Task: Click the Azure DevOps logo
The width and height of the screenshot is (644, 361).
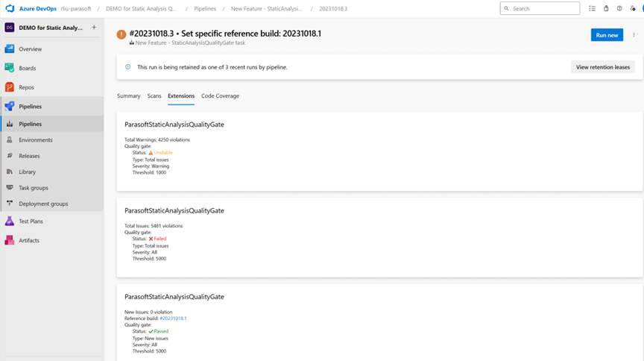Action: [x=10, y=8]
